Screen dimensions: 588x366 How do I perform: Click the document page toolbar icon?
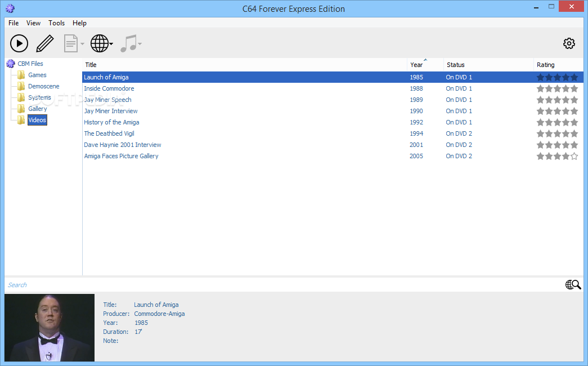point(70,43)
